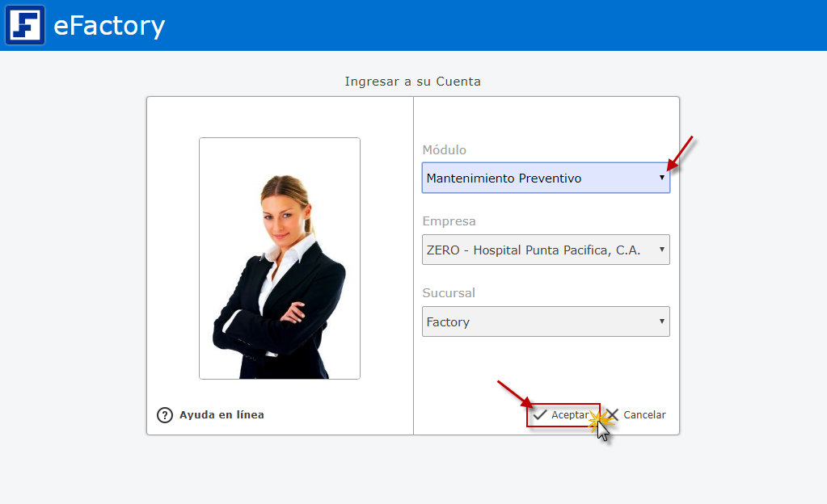Click the user profile photo

click(x=279, y=258)
